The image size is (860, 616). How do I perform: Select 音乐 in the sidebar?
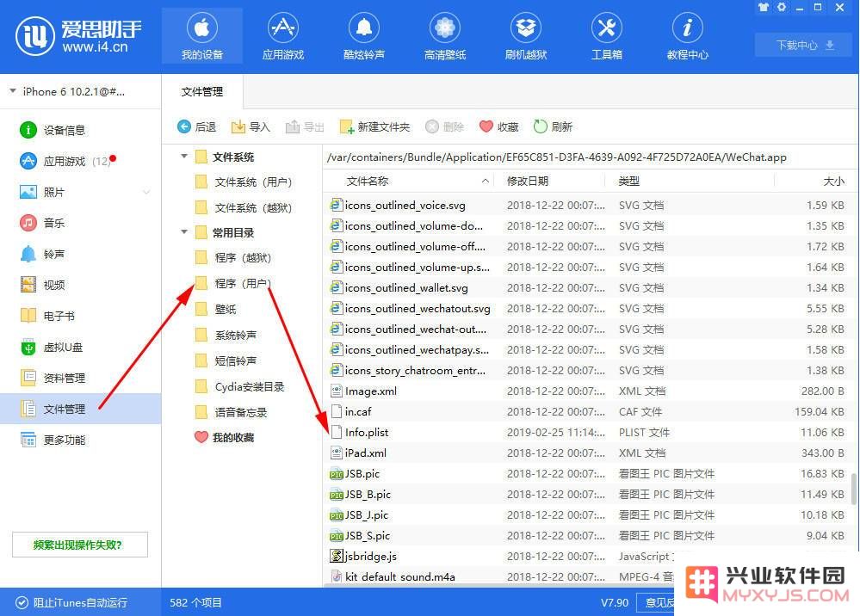click(x=80, y=223)
